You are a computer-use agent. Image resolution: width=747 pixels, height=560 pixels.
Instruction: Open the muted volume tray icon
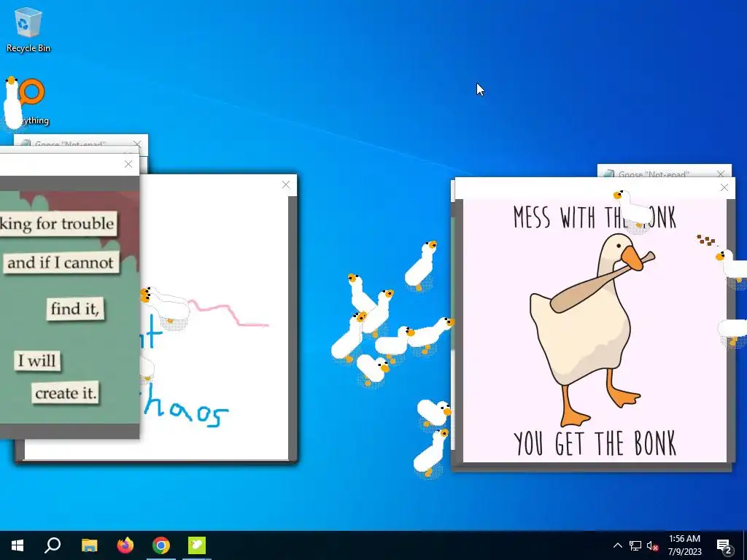tap(652, 545)
